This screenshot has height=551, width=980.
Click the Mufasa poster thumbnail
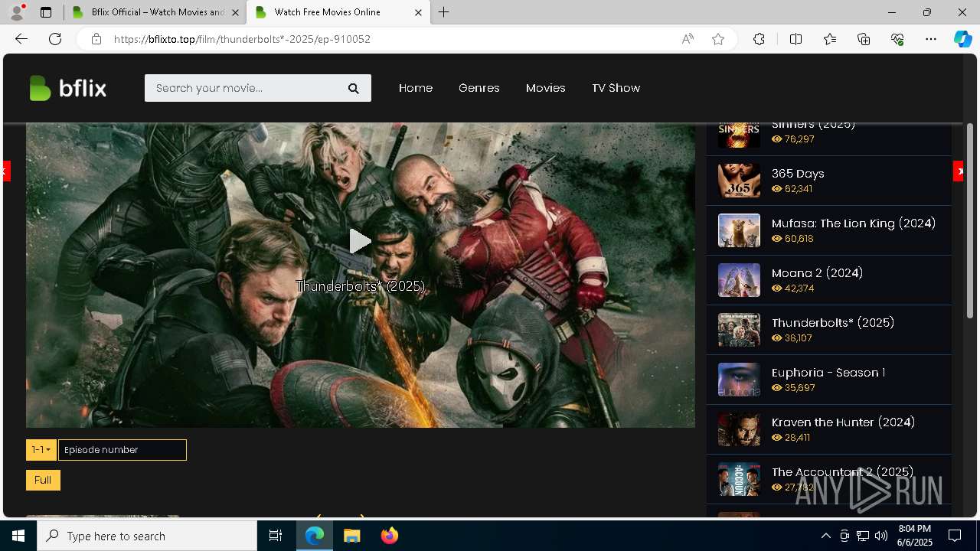[x=739, y=230]
